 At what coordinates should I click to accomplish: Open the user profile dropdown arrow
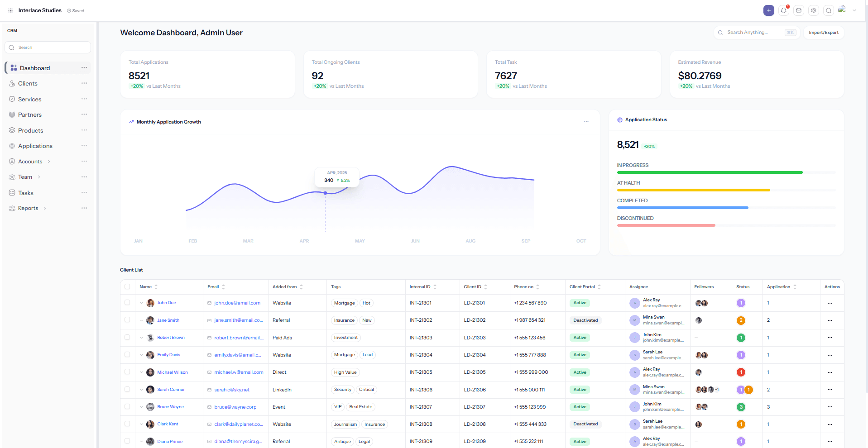(854, 10)
